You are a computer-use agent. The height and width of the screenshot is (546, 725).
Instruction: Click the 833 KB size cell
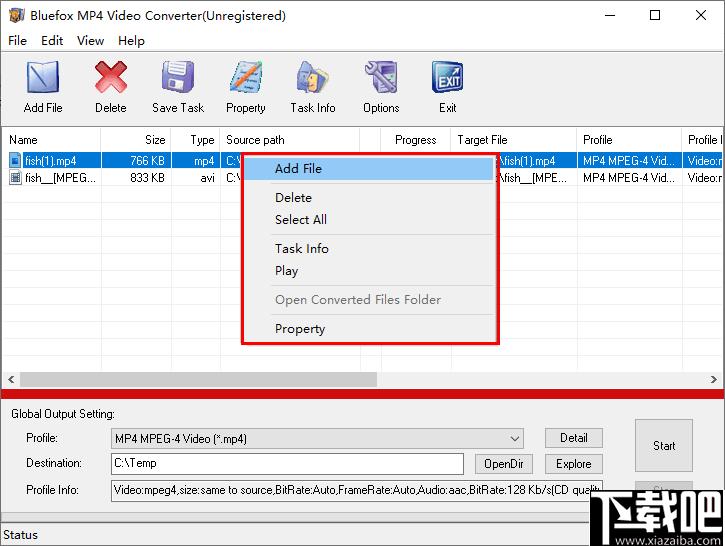tap(147, 178)
